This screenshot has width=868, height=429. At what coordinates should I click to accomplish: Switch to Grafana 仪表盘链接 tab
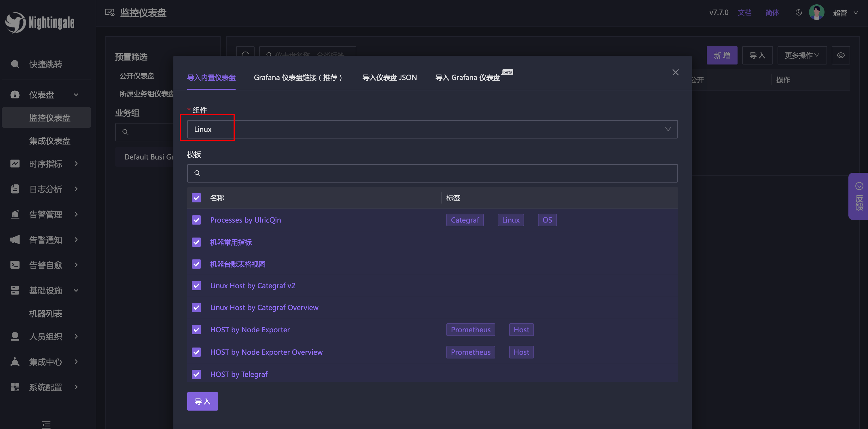(x=299, y=77)
